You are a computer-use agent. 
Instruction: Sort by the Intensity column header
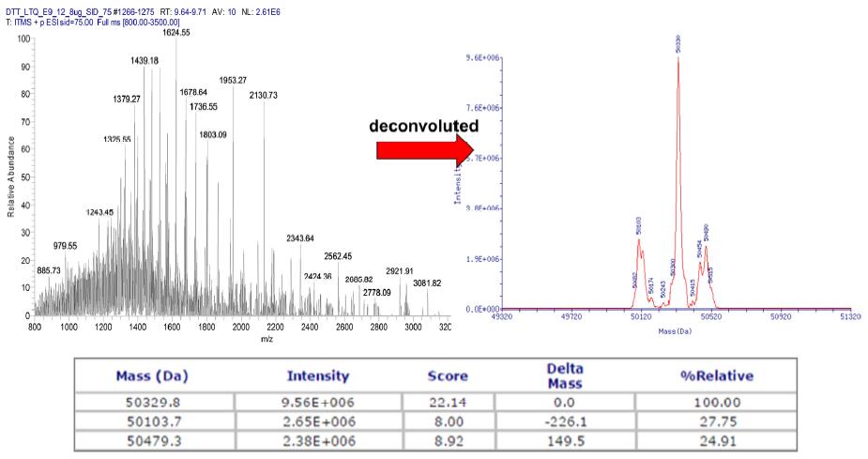317,376
